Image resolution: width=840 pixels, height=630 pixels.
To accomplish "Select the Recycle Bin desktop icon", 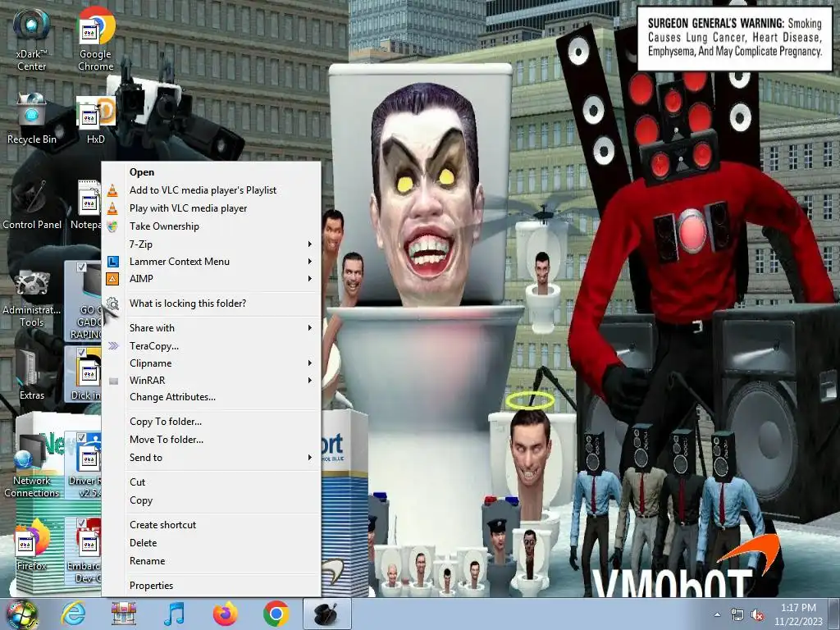I will tap(32, 118).
